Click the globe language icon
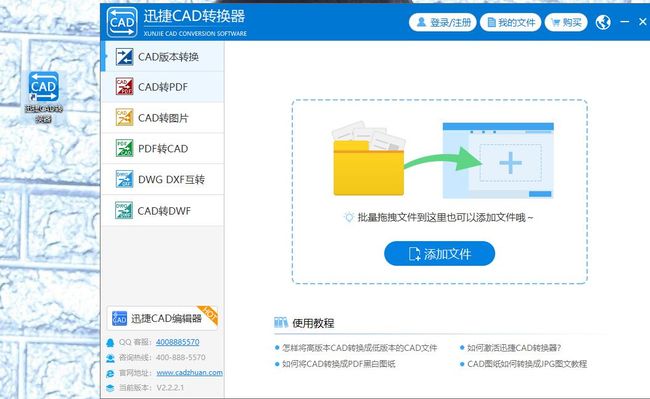The height and width of the screenshot is (399, 650). 603,22
